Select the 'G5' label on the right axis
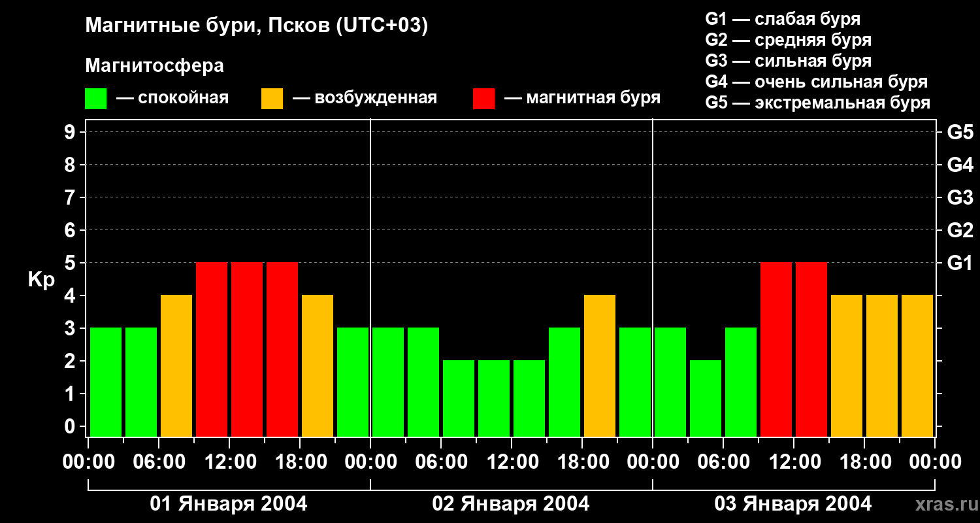This screenshot has width=980, height=523. click(960, 133)
